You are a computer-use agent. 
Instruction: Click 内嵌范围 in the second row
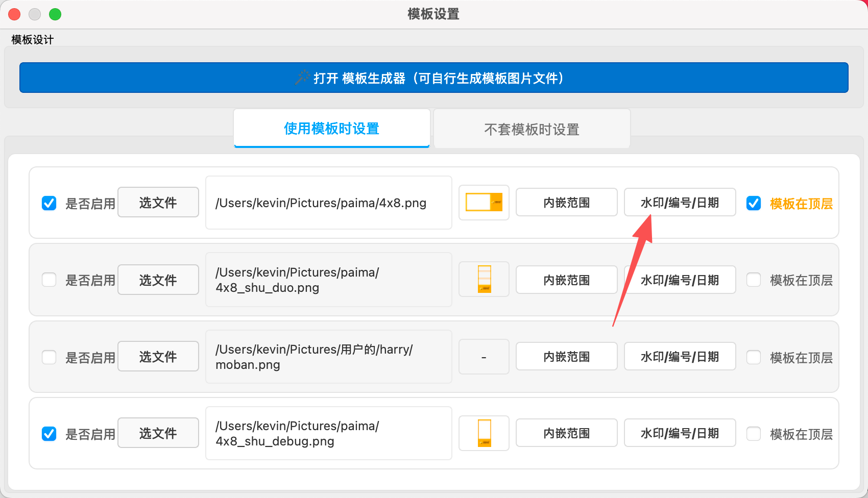point(566,280)
